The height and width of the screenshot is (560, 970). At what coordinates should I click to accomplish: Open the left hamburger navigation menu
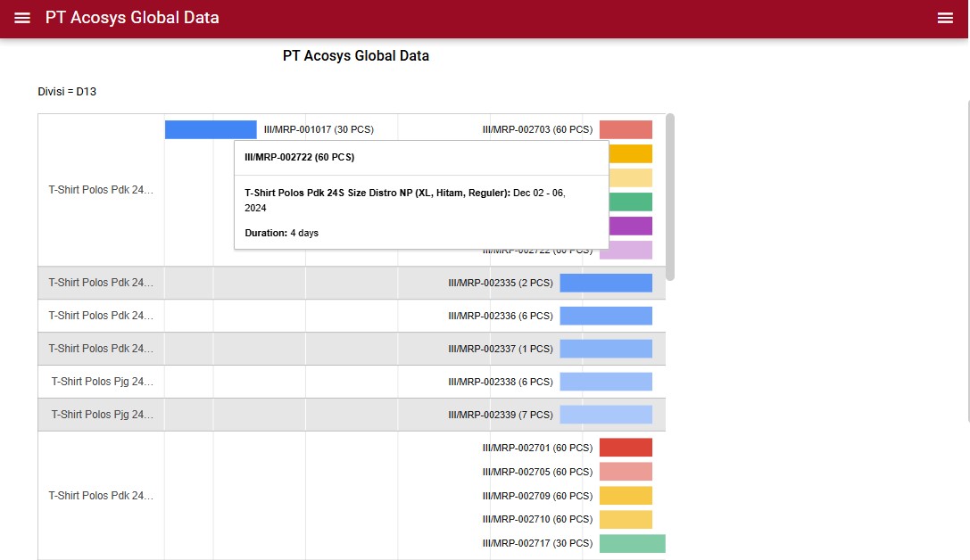[22, 18]
